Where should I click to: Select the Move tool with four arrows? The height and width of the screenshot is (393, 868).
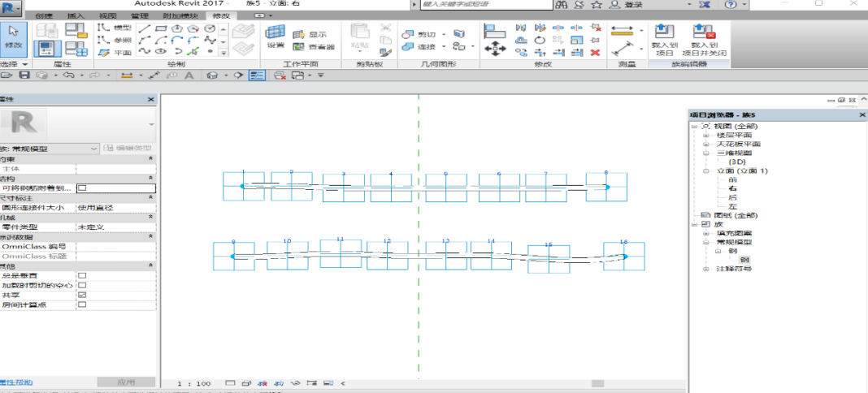coord(495,49)
